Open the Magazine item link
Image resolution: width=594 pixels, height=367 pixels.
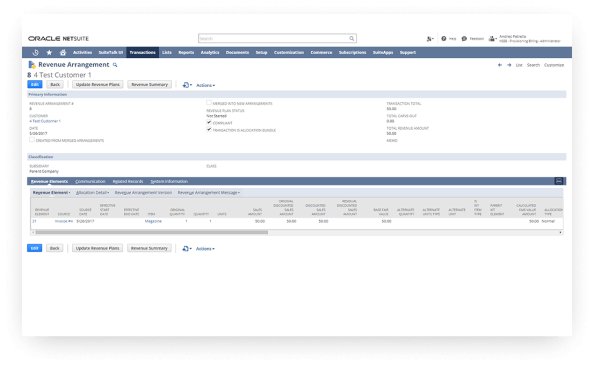coord(153,221)
